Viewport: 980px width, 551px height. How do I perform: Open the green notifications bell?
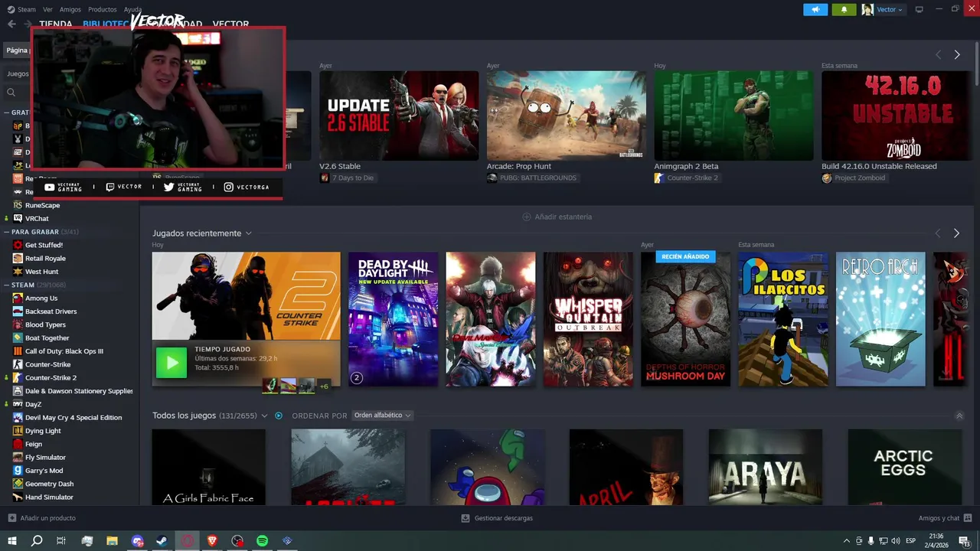pos(844,9)
